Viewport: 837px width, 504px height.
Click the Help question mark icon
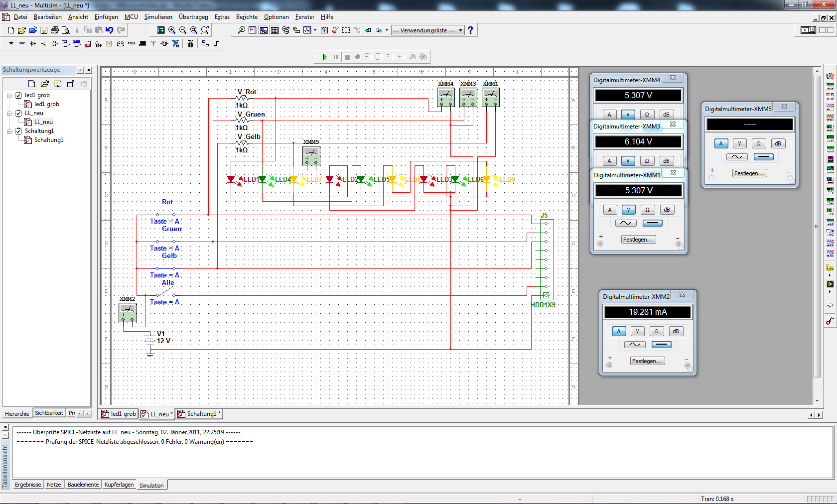[470, 30]
